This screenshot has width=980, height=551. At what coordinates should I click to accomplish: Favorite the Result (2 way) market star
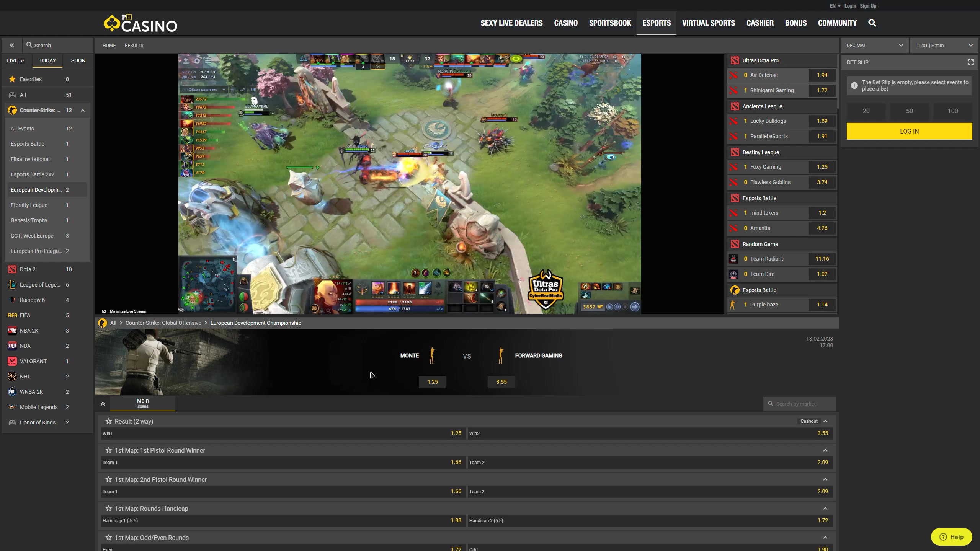[109, 421]
